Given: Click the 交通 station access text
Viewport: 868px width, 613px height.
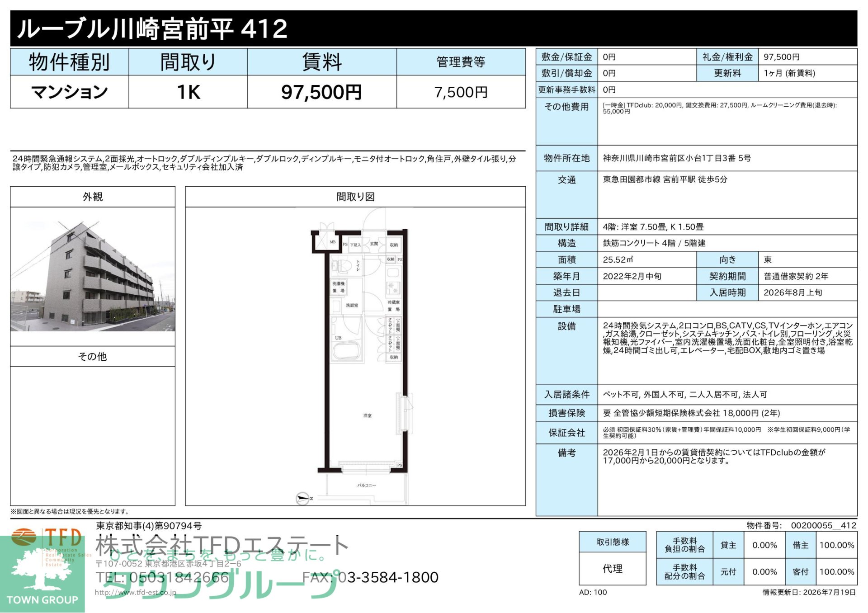Looking at the screenshot, I should point(665,179).
